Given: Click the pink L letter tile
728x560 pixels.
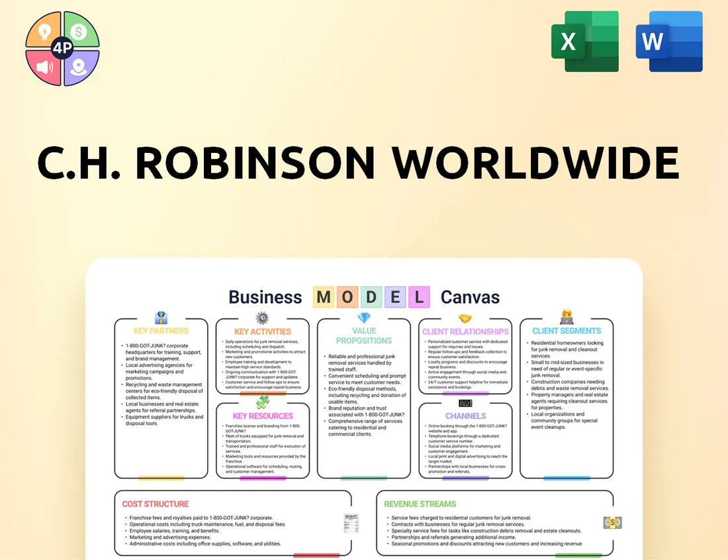Looking at the screenshot, I should [419, 297].
